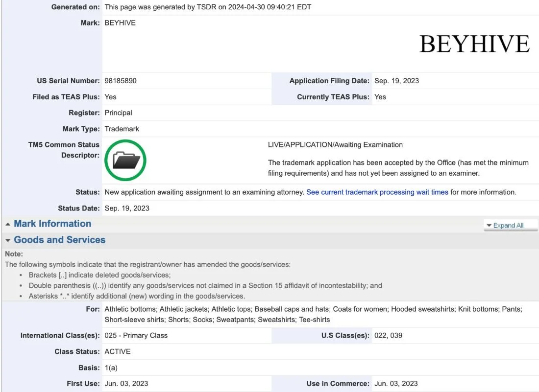Select the Class Status ACTIVE value
This screenshot has width=539, height=392.
tap(118, 351)
